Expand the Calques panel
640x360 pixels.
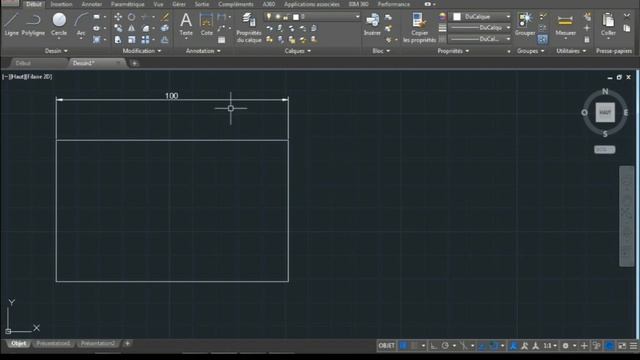coord(298,51)
